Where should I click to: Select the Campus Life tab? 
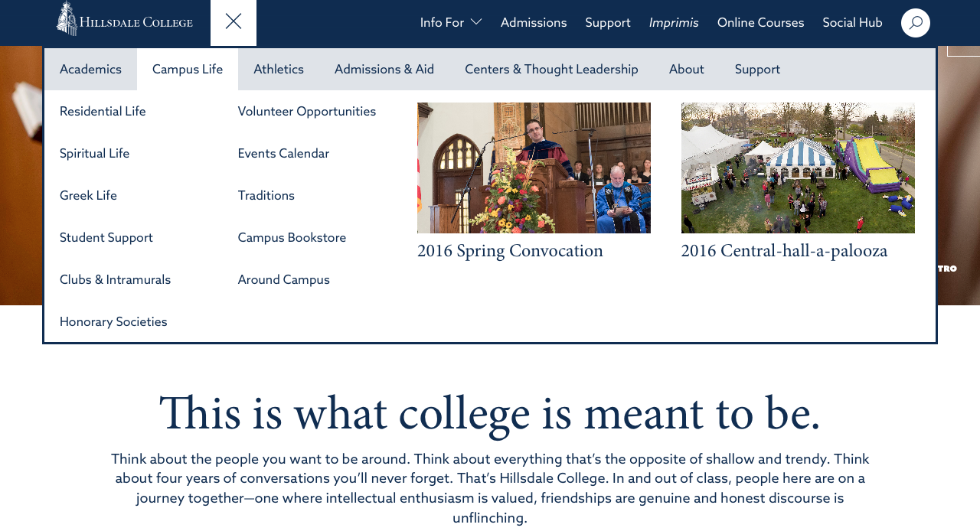pos(188,70)
